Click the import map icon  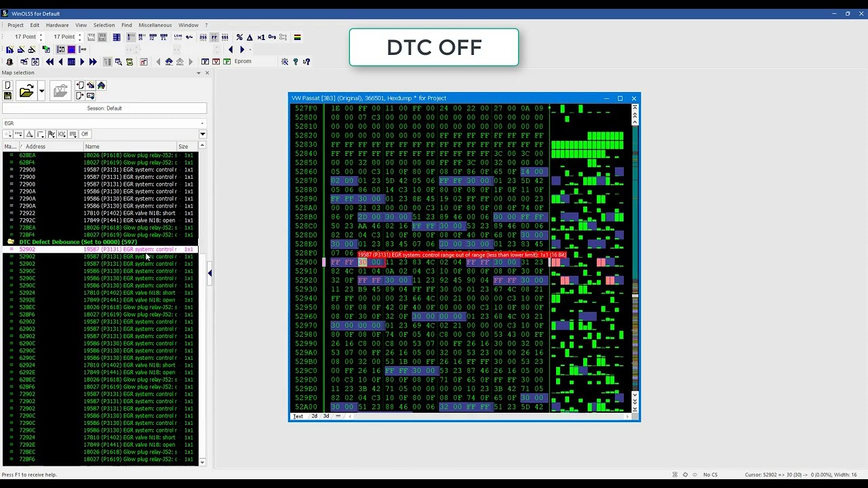(x=80, y=85)
